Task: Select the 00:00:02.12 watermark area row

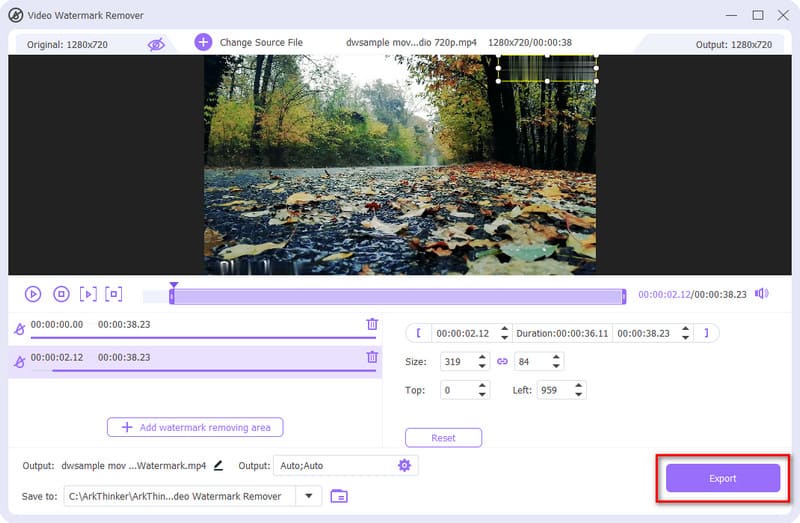Action: [195, 362]
